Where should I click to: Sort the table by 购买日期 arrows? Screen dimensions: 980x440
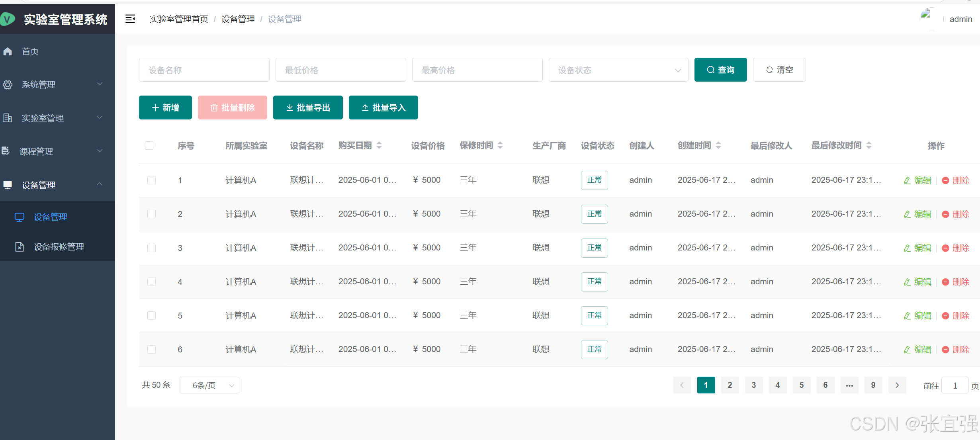pos(379,145)
